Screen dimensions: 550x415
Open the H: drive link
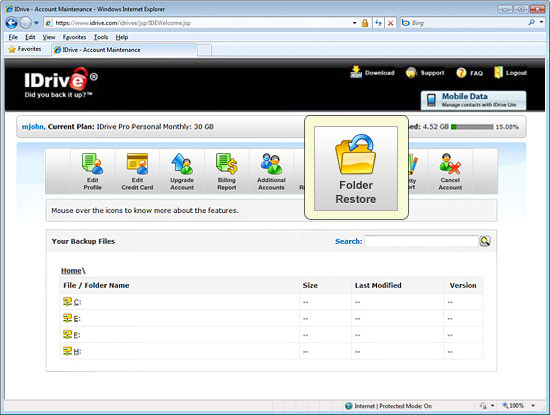tap(77, 351)
